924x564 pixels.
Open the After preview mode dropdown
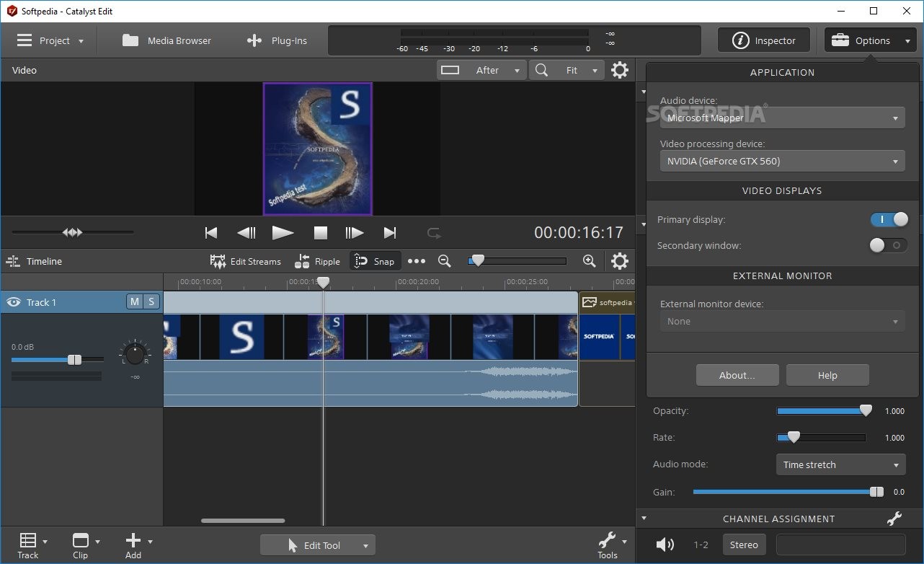(481, 70)
